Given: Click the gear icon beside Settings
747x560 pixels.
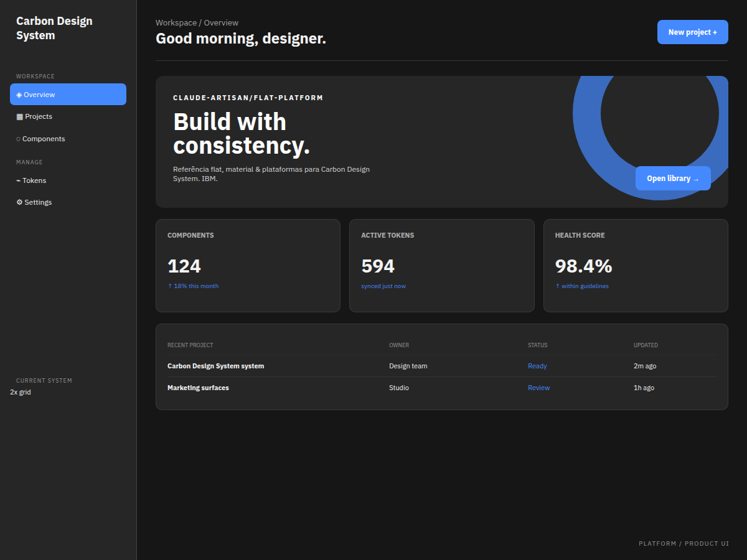Looking at the screenshot, I should (19, 202).
